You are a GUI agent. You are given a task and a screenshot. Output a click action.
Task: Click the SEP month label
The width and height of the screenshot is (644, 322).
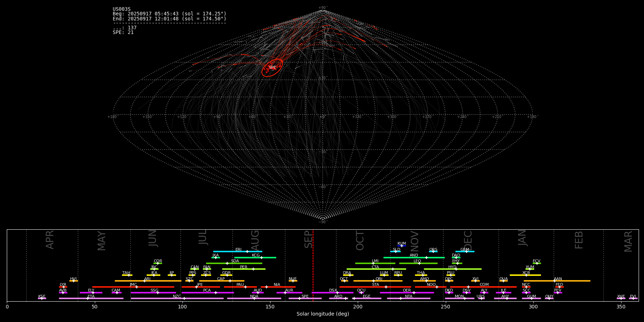pos(308,239)
